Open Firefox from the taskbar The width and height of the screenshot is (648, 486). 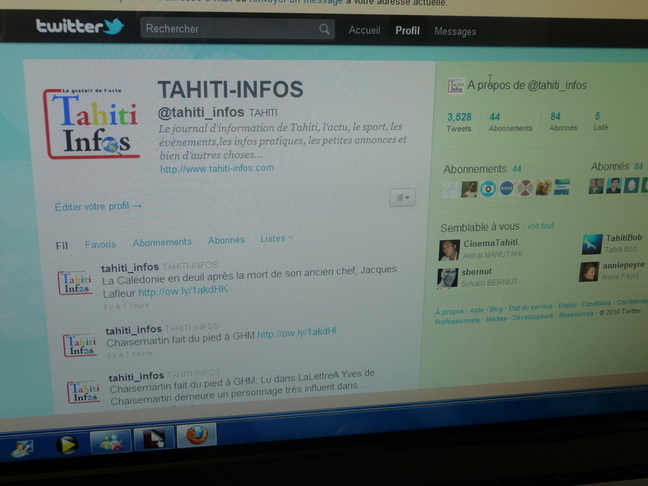197,435
